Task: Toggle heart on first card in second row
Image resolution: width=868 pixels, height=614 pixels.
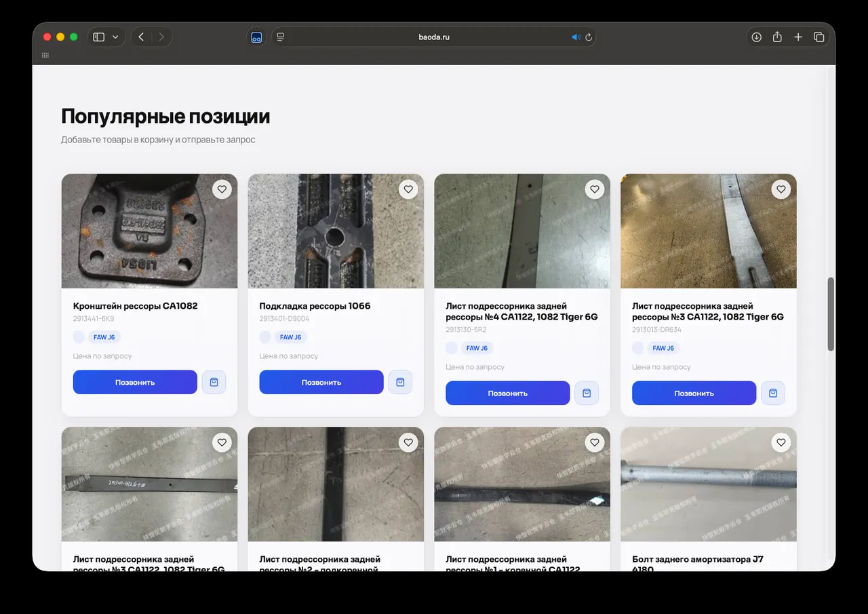Action: 222,442
